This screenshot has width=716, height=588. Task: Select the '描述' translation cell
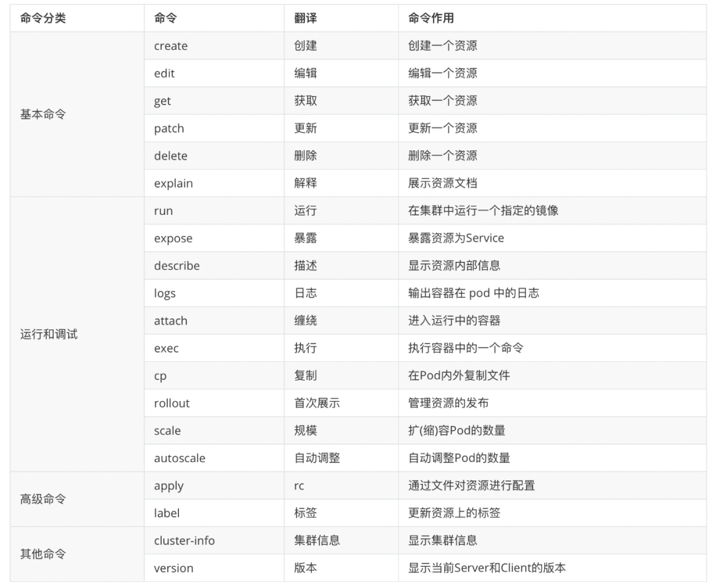click(341, 266)
